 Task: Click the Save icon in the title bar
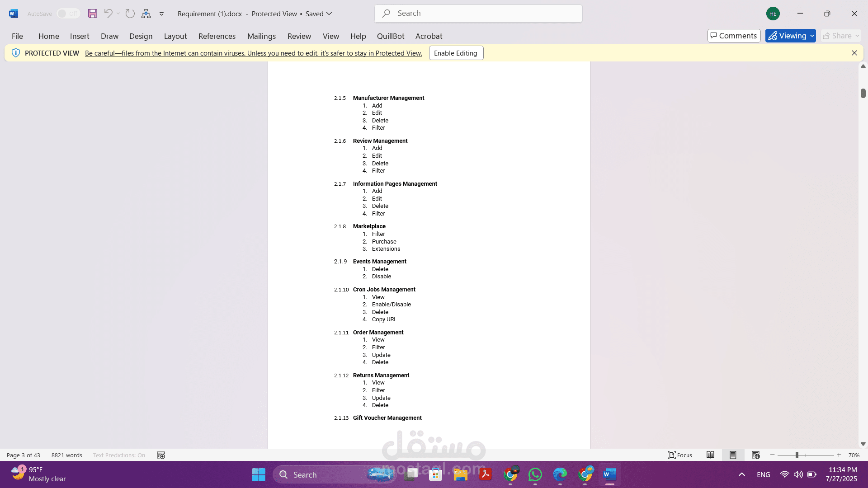click(93, 14)
